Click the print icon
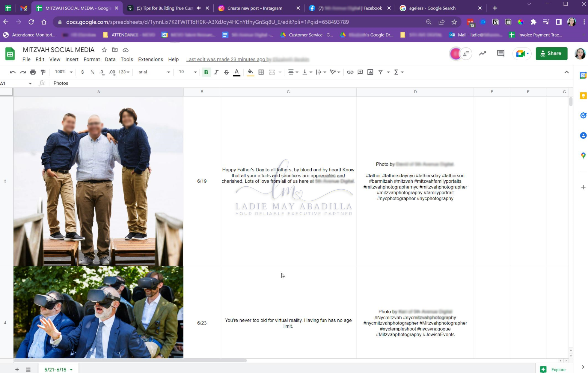The image size is (588, 373). (33, 72)
